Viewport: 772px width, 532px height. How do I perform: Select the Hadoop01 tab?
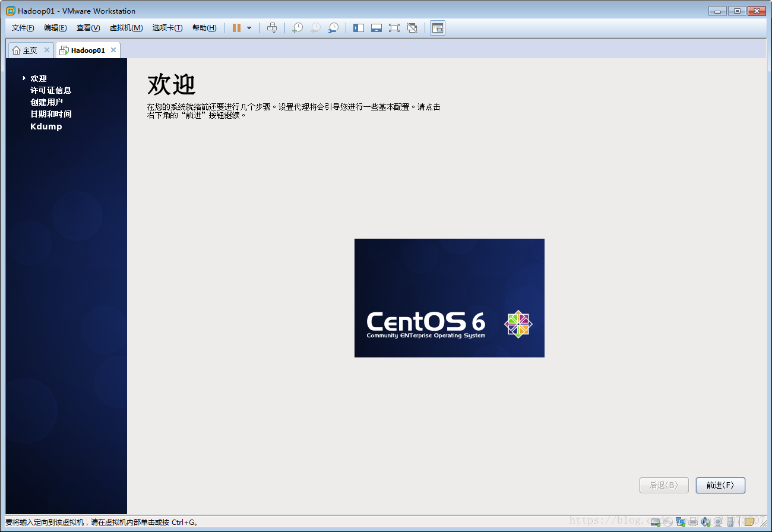[x=88, y=50]
